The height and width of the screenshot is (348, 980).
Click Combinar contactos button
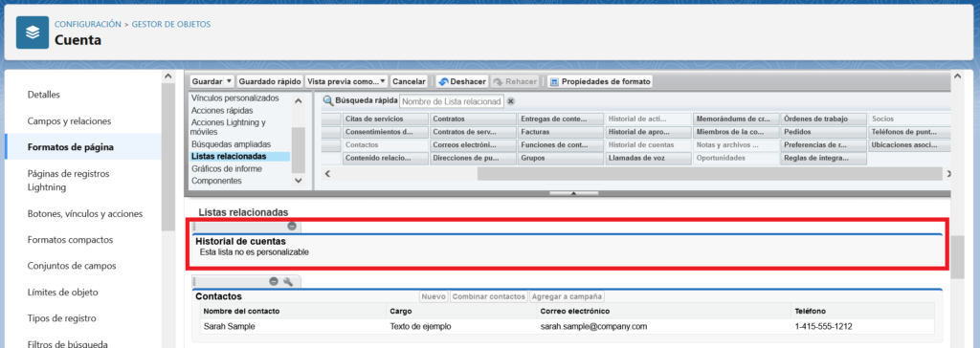tap(489, 296)
